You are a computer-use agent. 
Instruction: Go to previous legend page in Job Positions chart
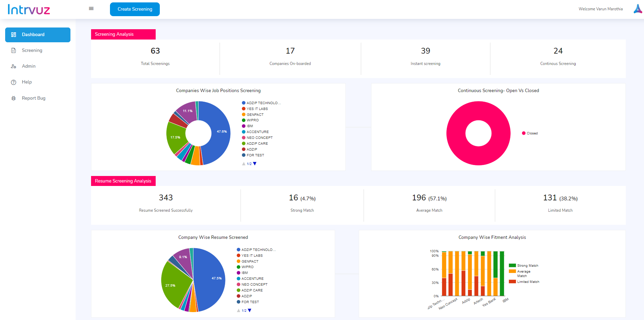coord(244,164)
